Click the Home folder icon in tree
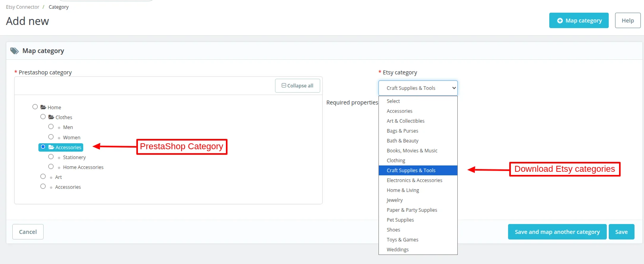Viewport: 644px width, 264px height. pos(43,107)
